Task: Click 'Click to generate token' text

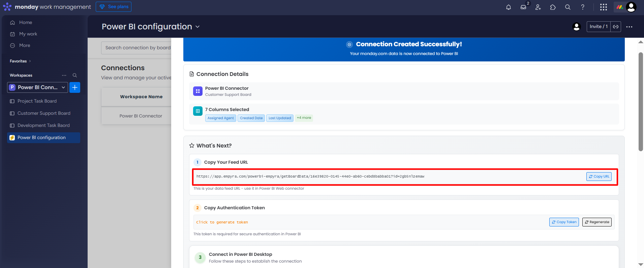Action: pyautogui.click(x=222, y=222)
